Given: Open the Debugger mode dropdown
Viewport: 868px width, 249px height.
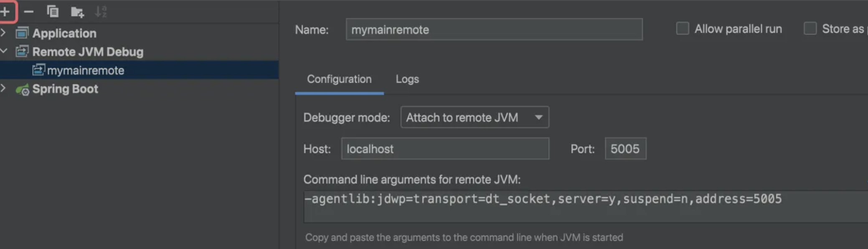Looking at the screenshot, I should 475,117.
